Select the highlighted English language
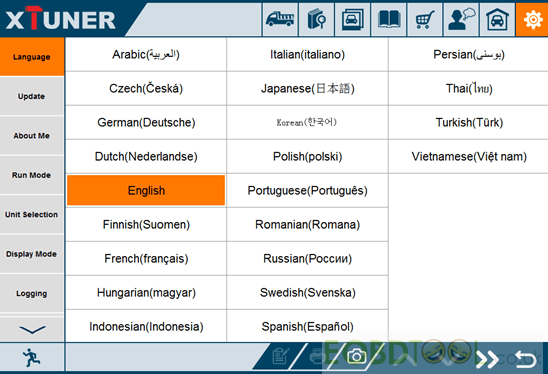The image size is (548, 374). (146, 190)
